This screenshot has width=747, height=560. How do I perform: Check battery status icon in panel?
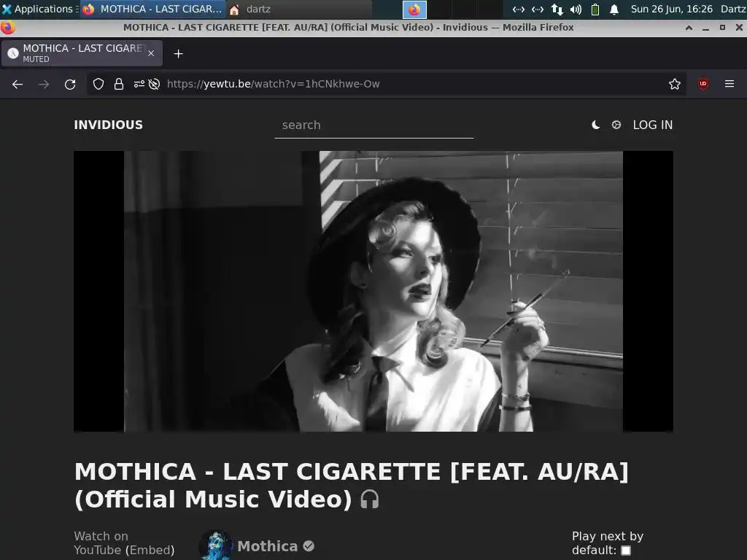[x=595, y=9]
